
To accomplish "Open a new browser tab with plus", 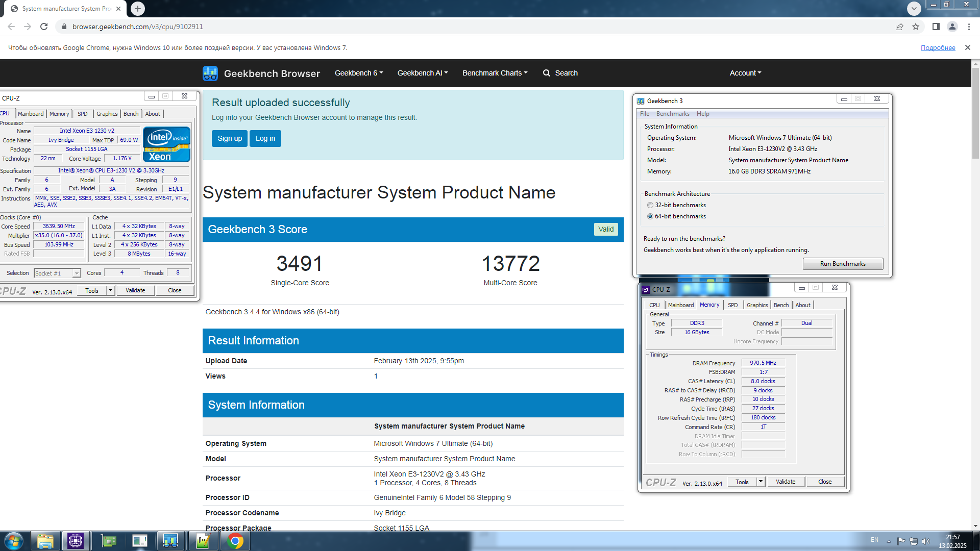I will (138, 9).
